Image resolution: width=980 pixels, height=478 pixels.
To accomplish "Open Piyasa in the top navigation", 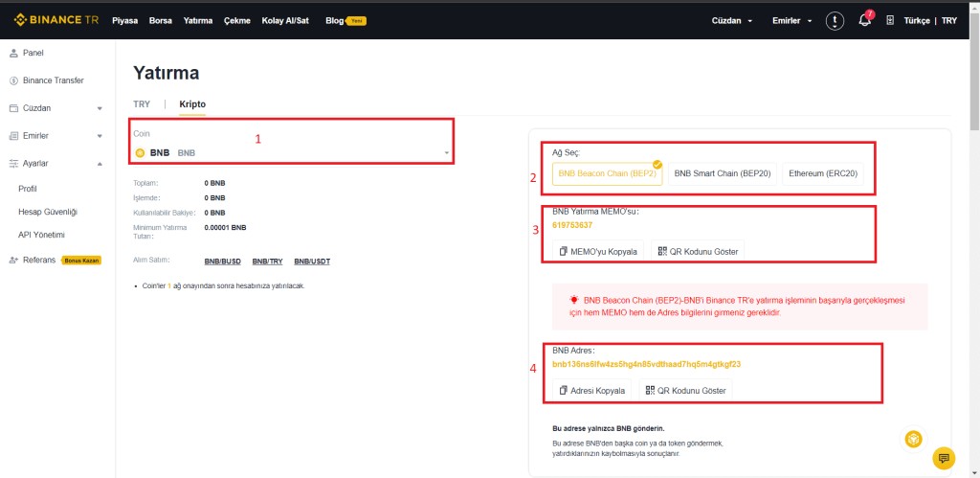I will coord(125,21).
